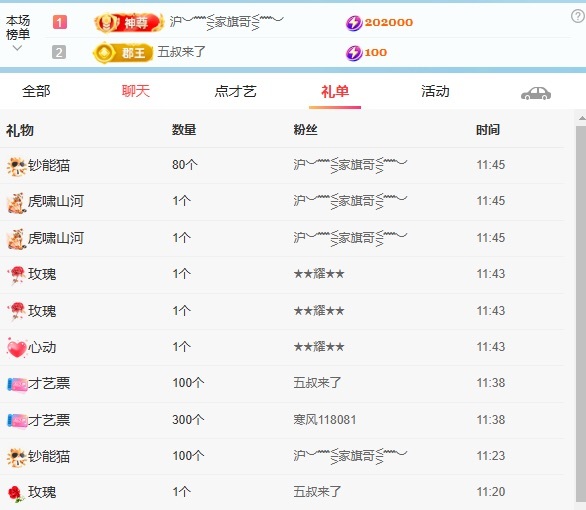Viewport: 586px width, 510px height.
Task: Open the car mounts tab icon
Action: click(x=536, y=93)
